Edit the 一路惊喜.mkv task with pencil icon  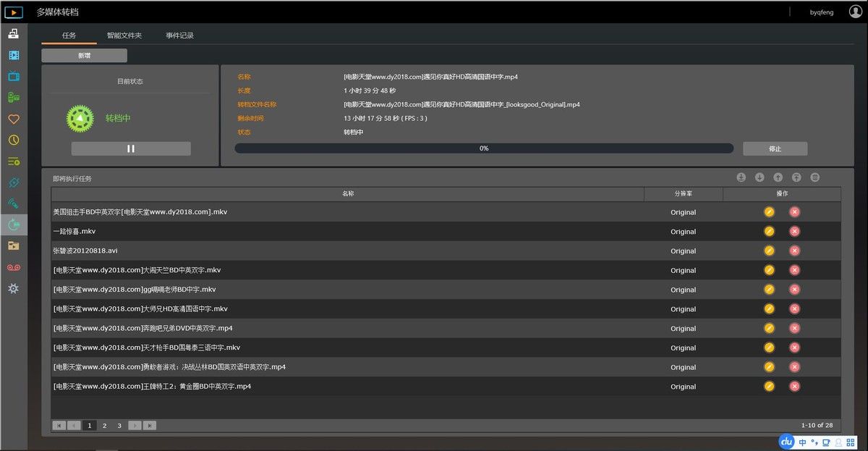click(x=769, y=232)
